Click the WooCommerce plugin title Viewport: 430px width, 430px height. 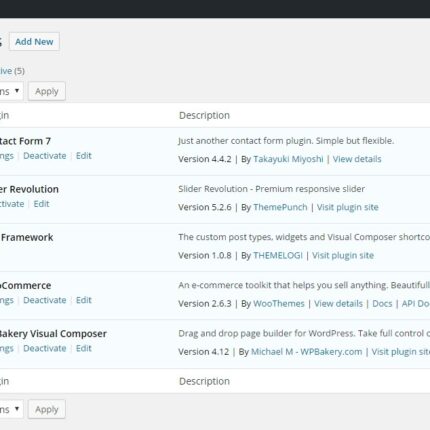[25, 286]
